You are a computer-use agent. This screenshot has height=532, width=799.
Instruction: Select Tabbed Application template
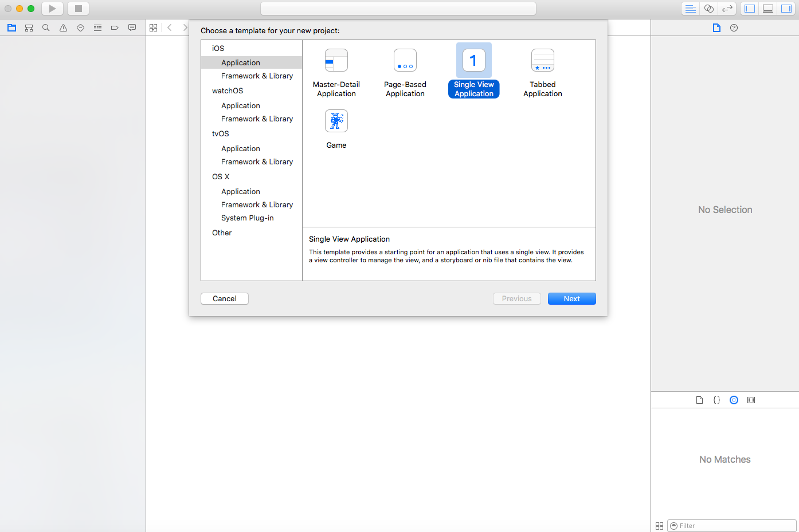point(543,73)
